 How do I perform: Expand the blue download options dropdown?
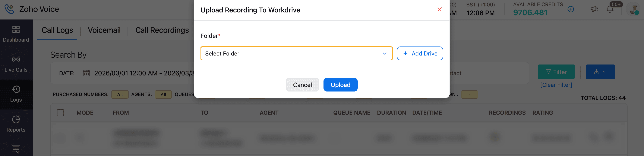(600, 72)
